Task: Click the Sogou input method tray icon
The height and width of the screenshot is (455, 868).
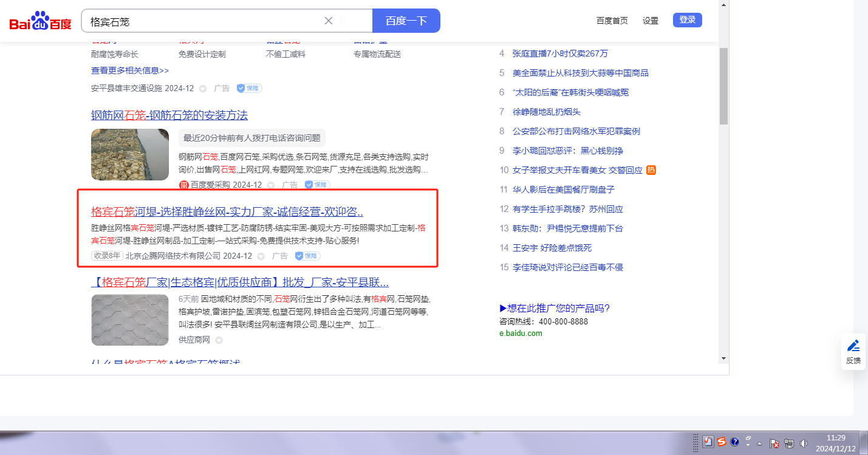Action: pyautogui.click(x=721, y=442)
